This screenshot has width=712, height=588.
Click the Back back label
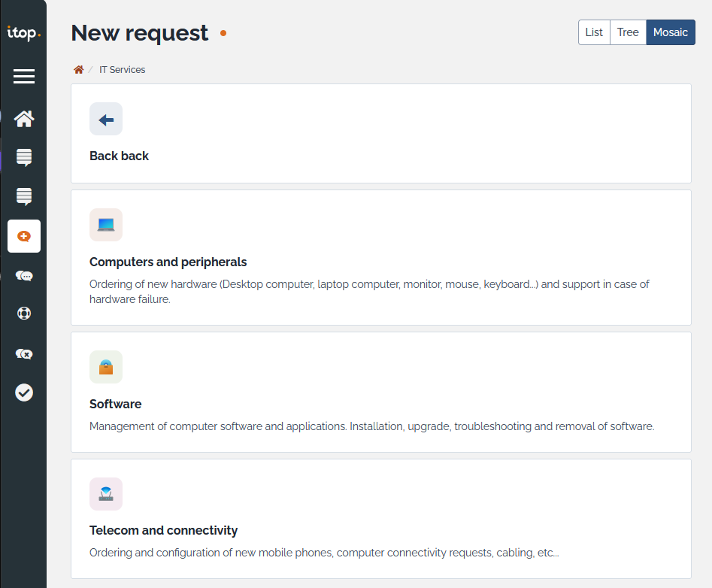click(119, 156)
